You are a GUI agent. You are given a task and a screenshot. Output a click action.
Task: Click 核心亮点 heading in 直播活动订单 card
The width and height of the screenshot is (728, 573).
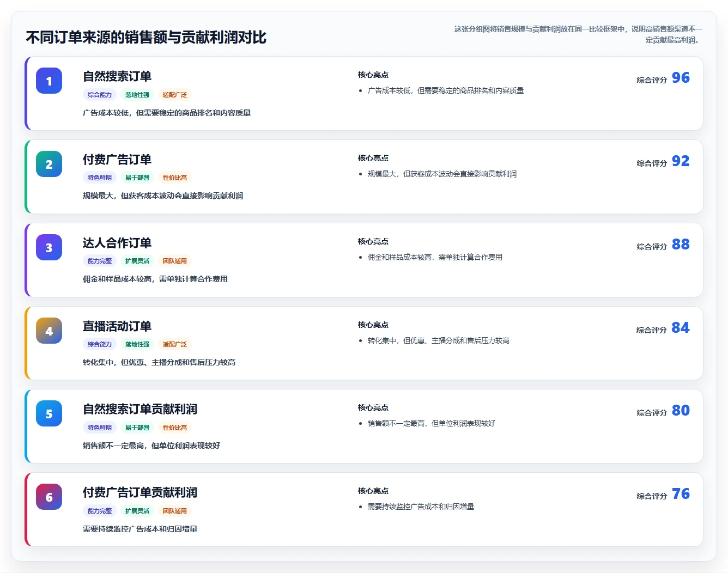(x=373, y=325)
